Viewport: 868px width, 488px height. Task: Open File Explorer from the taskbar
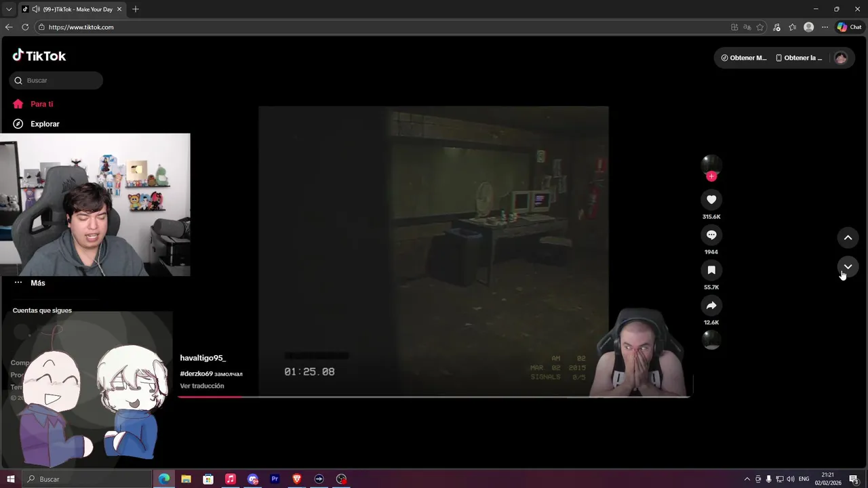186,479
